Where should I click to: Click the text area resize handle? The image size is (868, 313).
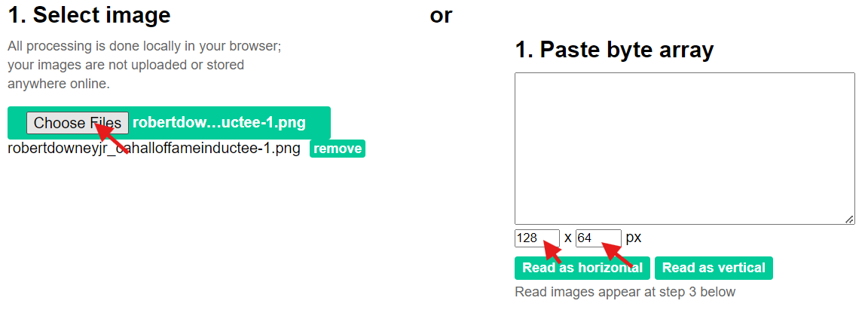(849, 219)
